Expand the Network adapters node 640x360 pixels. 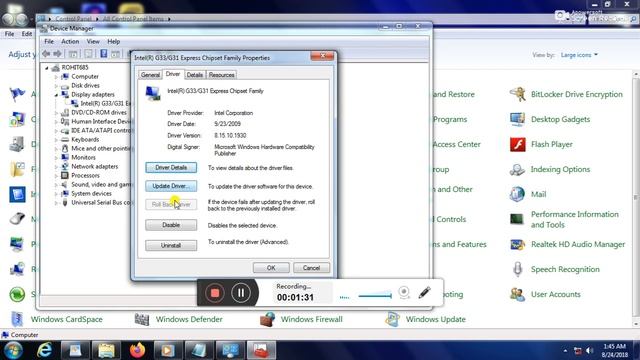[x=56, y=167]
